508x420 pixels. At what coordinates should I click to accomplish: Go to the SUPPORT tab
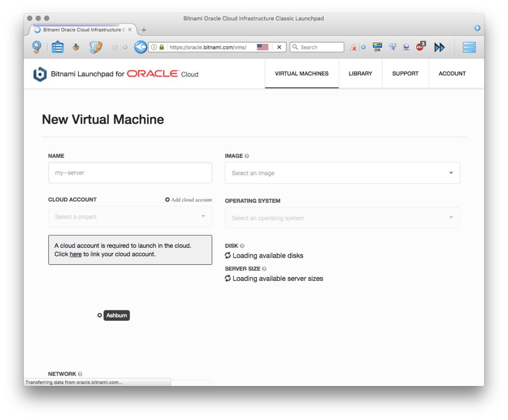coord(405,73)
